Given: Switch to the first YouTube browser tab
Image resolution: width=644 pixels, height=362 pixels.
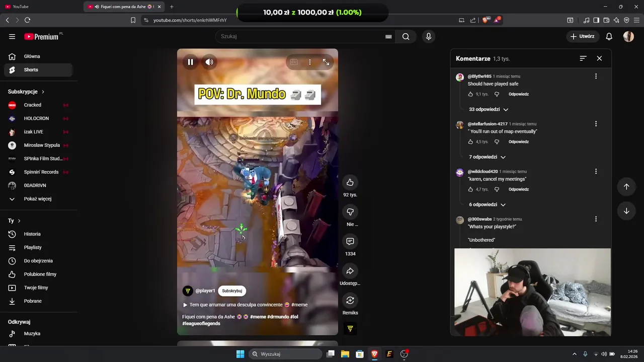Looking at the screenshot, I should pyautogui.click(x=40, y=7).
